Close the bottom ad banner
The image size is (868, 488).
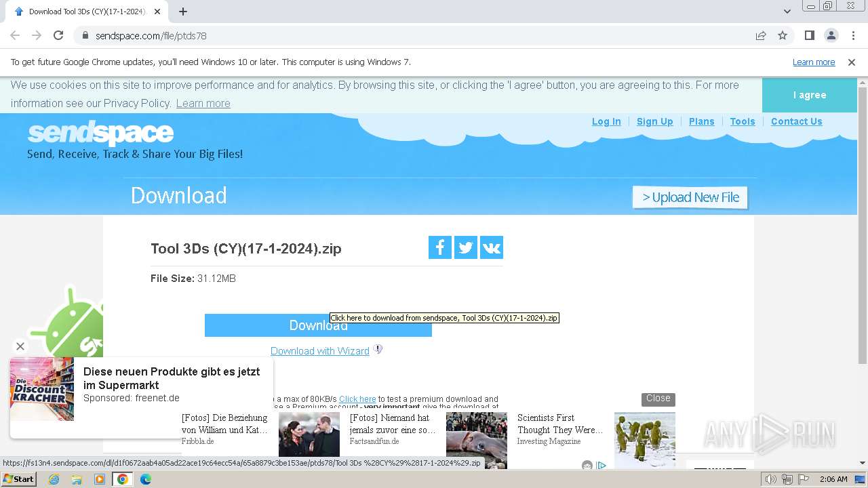tap(658, 399)
